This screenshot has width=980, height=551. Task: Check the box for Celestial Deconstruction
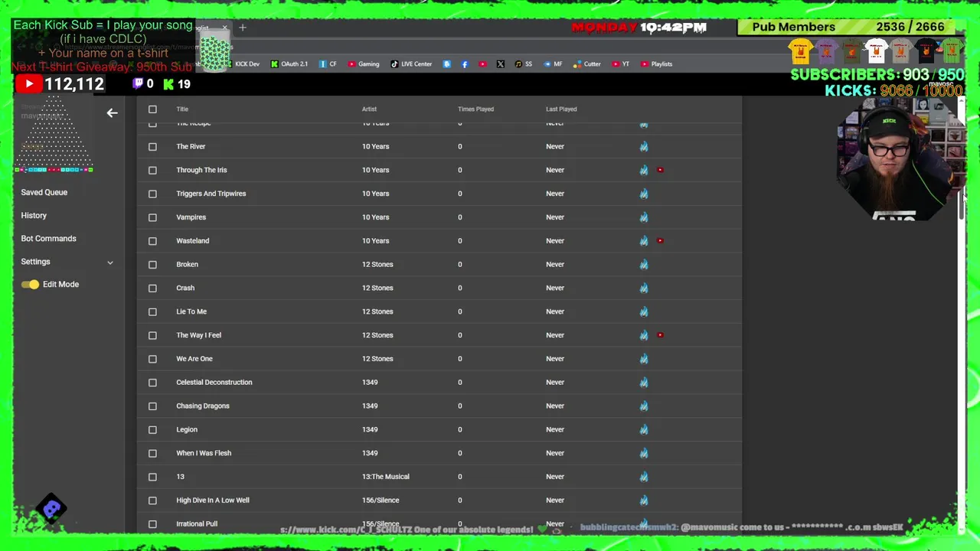pos(152,382)
